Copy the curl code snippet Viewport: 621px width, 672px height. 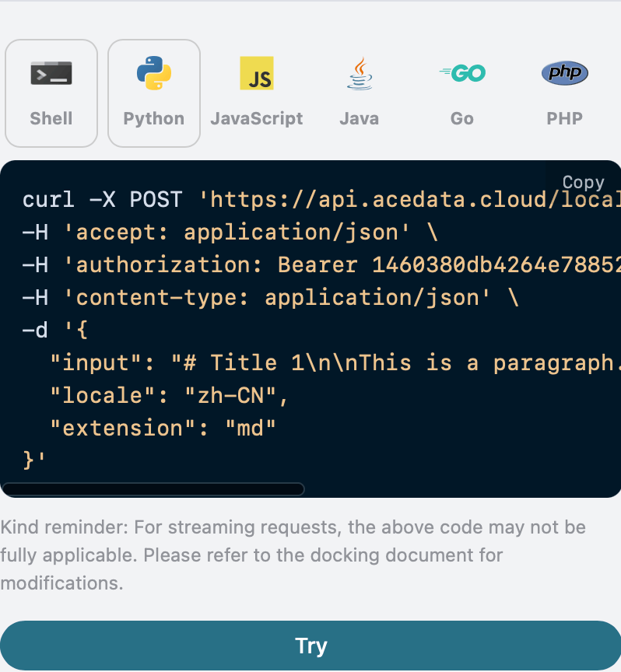coord(583,182)
